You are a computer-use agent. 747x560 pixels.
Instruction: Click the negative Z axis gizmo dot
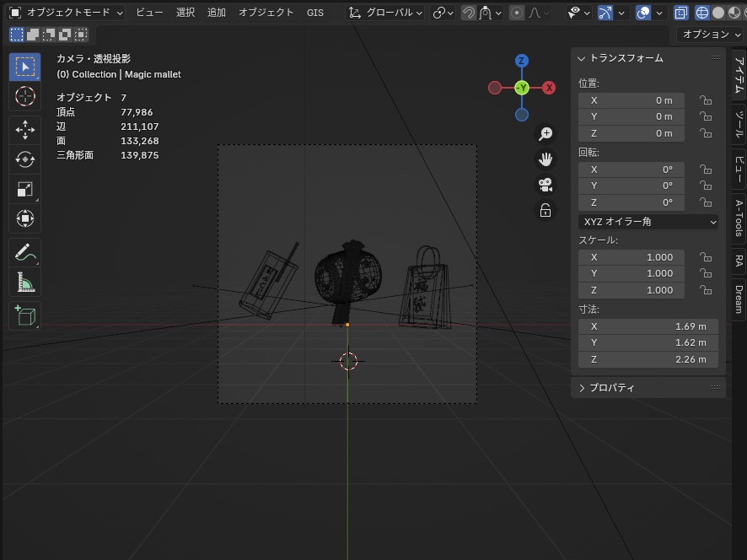point(522,115)
